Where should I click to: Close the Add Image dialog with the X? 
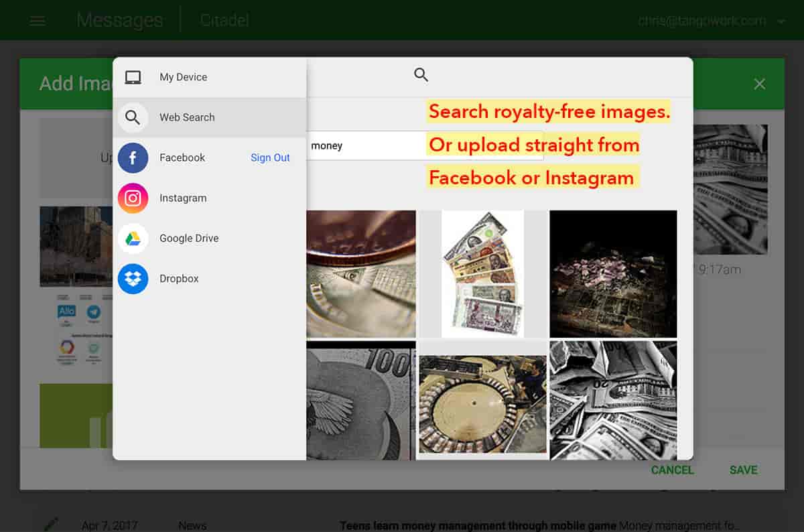click(x=759, y=84)
